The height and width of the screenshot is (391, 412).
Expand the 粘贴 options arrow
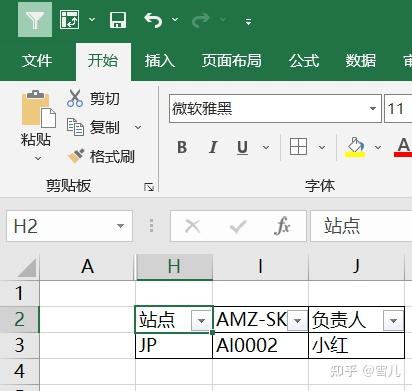(x=38, y=158)
